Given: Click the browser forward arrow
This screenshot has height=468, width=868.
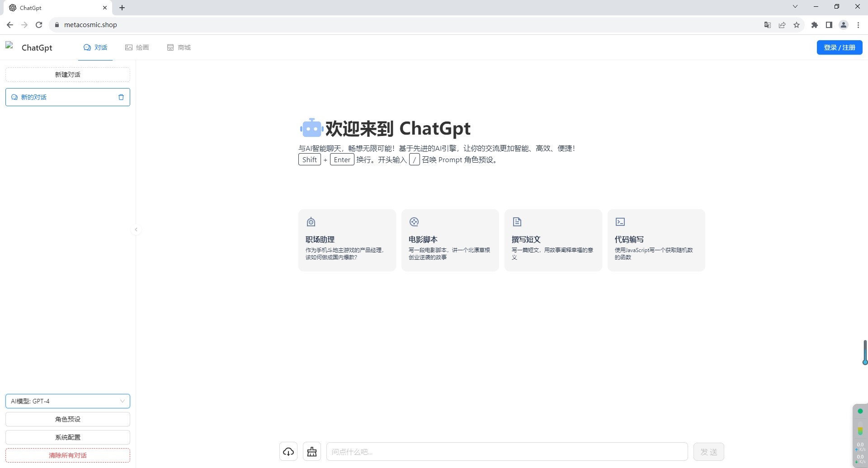Looking at the screenshot, I should coord(24,25).
